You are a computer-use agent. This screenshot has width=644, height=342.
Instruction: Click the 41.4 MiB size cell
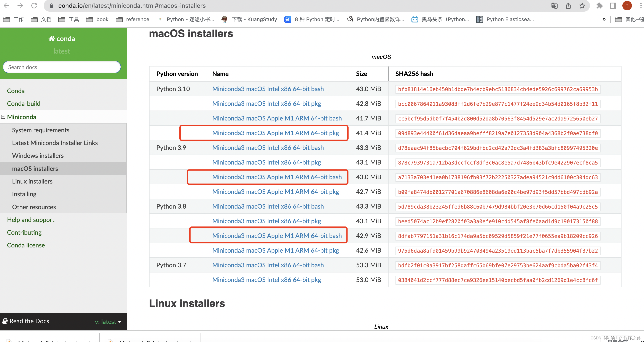(x=368, y=133)
